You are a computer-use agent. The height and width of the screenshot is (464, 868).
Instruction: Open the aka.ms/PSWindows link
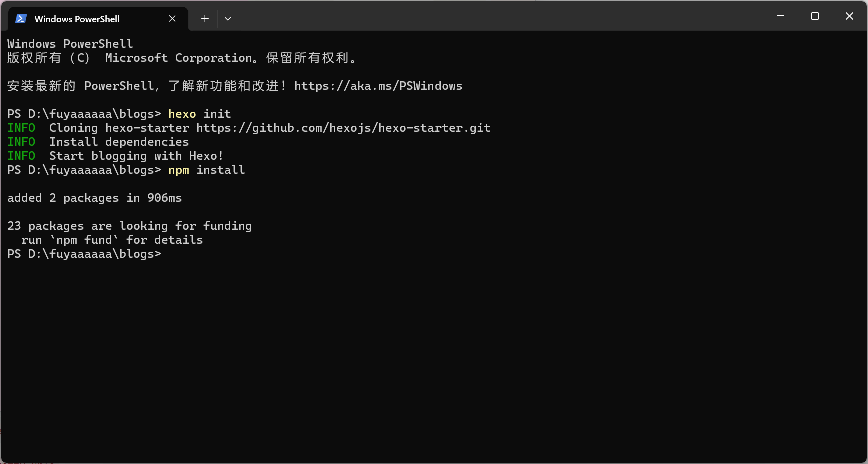pyautogui.click(x=378, y=86)
